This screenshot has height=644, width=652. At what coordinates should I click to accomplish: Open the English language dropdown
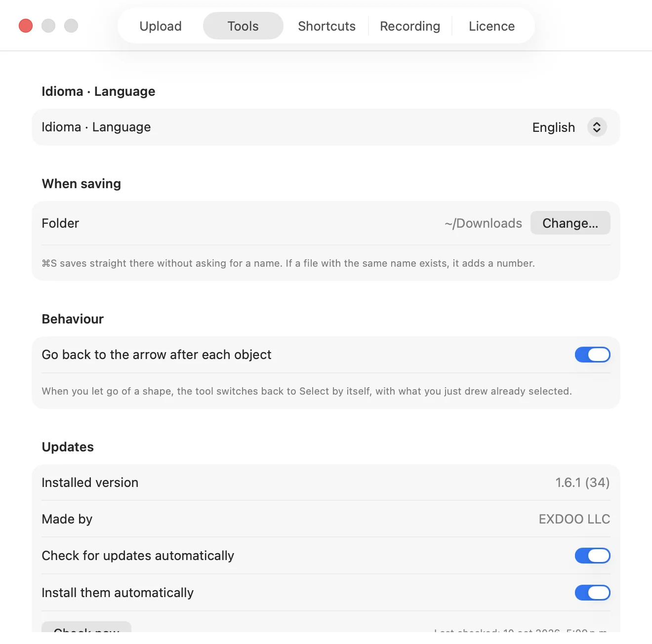(569, 127)
